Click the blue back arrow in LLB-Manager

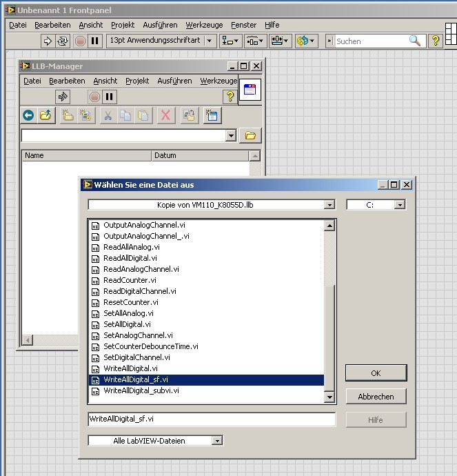(x=28, y=115)
